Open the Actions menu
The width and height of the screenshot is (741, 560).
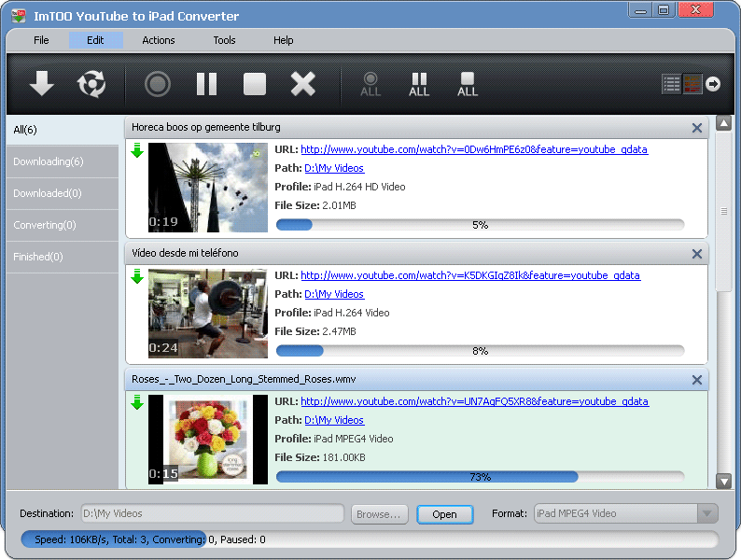pos(159,40)
